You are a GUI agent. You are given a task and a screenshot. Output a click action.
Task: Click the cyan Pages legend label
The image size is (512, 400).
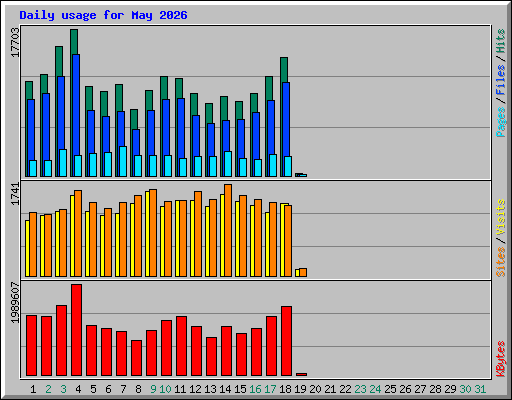(x=501, y=122)
